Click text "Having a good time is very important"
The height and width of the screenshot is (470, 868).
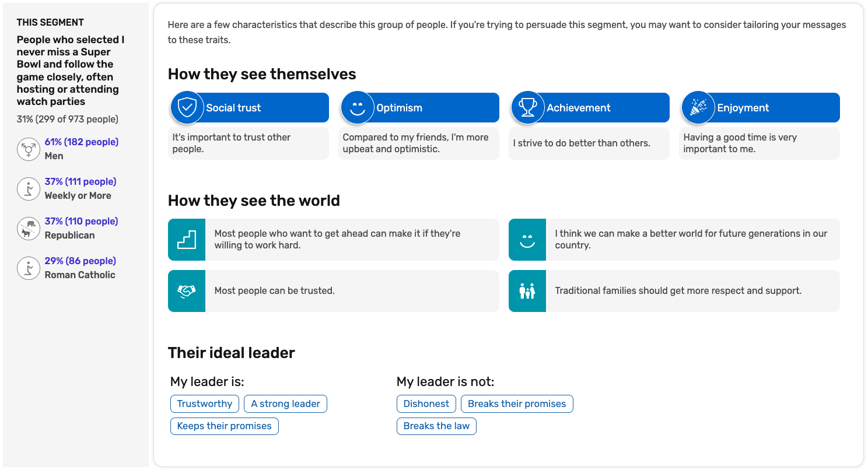pos(740,143)
